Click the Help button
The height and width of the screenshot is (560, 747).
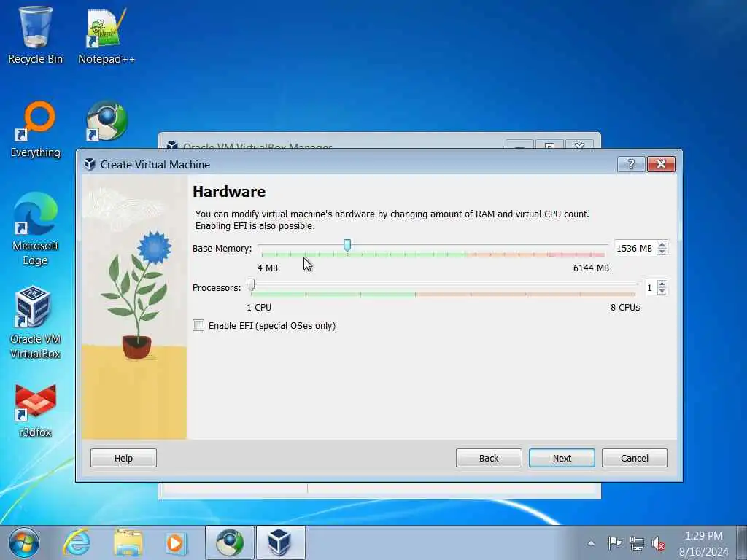point(123,458)
